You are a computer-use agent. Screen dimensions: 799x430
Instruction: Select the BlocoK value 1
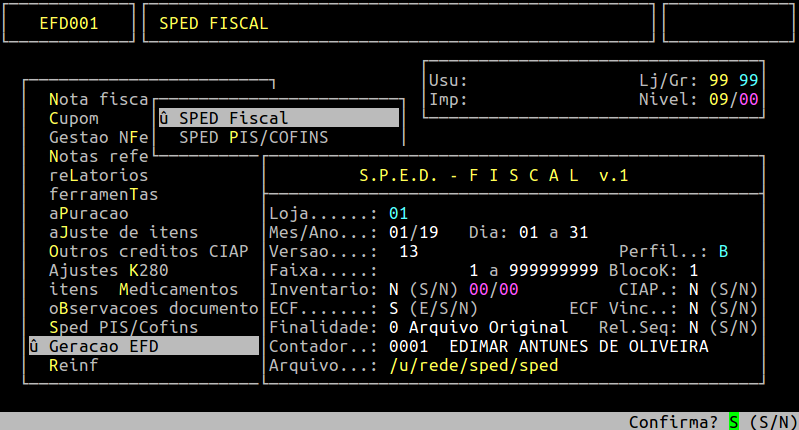tap(693, 271)
